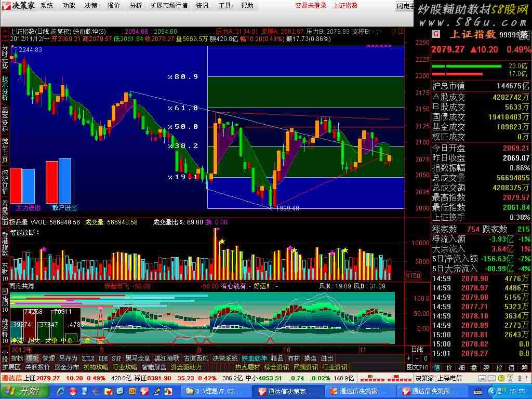Open the 报价 menu
This screenshot has height=399, width=532.
coord(113,5)
